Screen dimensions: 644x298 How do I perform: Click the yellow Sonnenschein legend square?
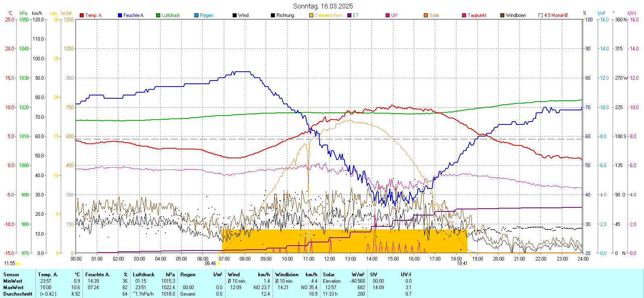[x=311, y=15]
